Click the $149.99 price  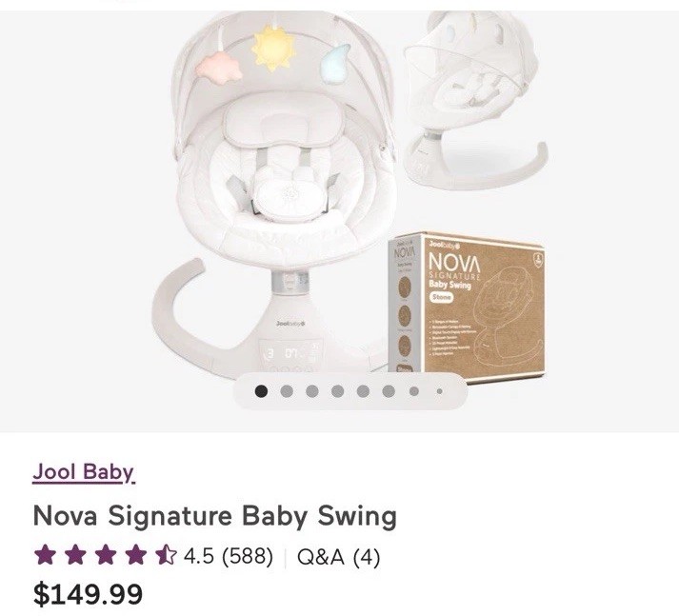coord(89,594)
